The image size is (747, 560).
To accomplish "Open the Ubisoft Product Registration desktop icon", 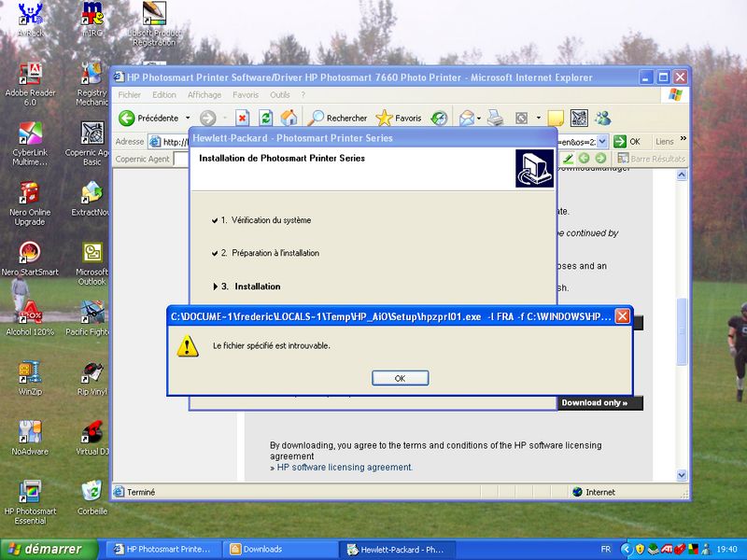I will 154,25.
